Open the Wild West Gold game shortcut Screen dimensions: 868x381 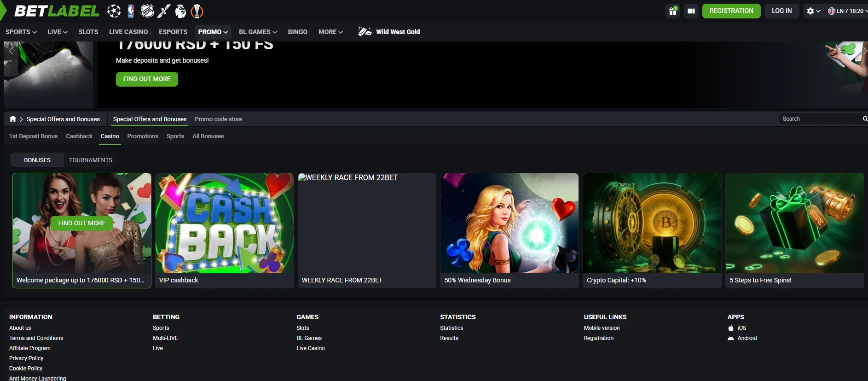tap(389, 32)
